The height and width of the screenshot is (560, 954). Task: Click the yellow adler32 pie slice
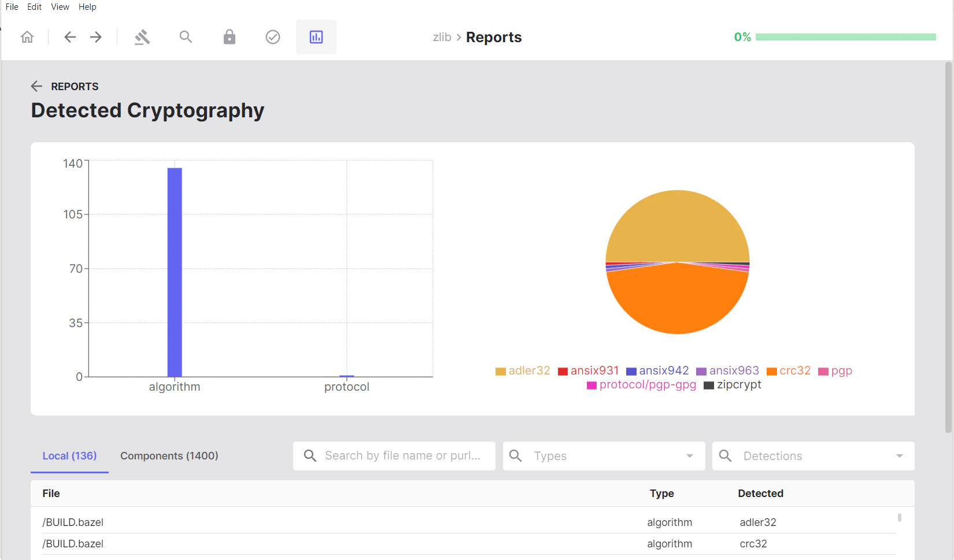pos(678,225)
